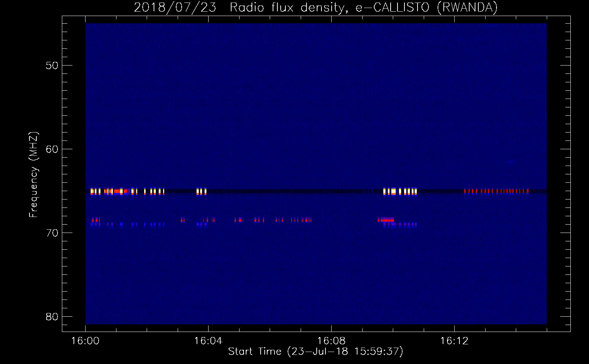This screenshot has height=364, width=589.
Task: Click the 16:12 time tick label
Action: tap(454, 341)
